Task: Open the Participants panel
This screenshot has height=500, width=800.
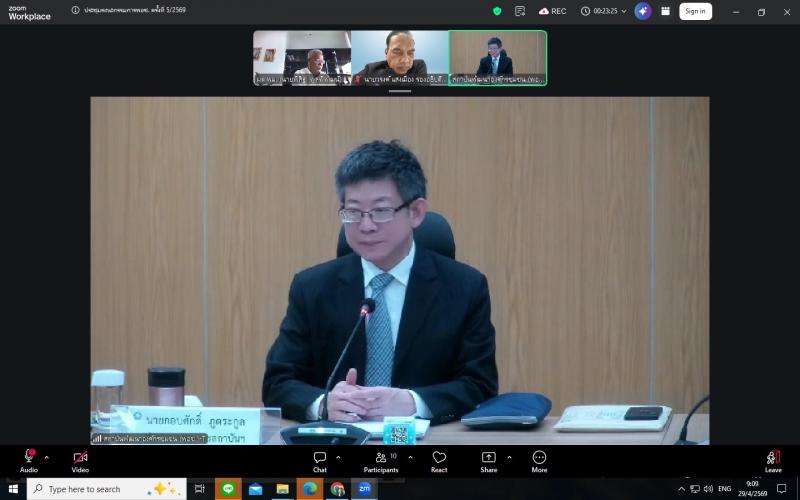Action: pyautogui.click(x=381, y=461)
